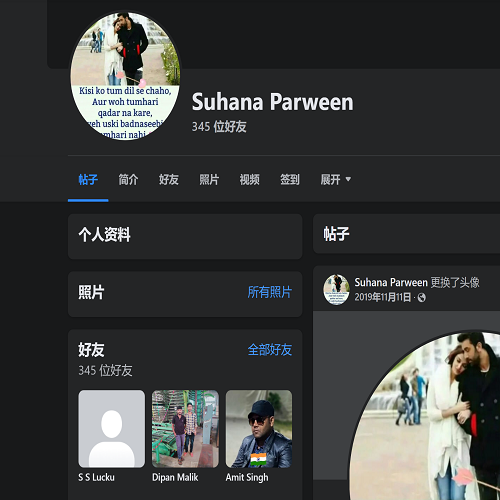Open Dipan Malik's friend photo
Viewport: 500px width, 500px height.
[185, 429]
